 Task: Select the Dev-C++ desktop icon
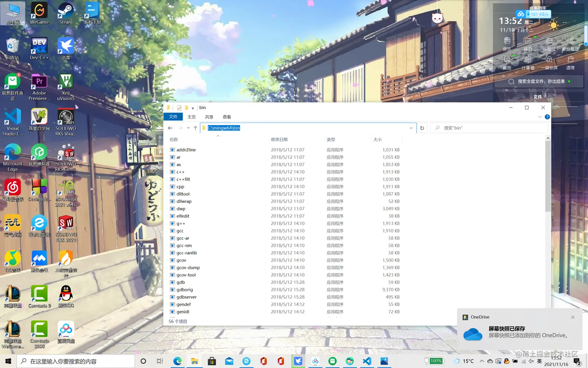click(x=39, y=48)
